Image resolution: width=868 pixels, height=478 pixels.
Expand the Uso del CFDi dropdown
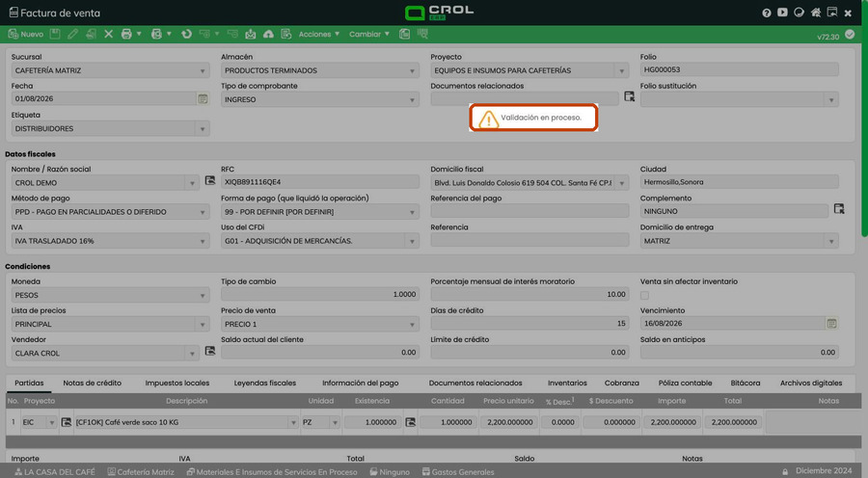coord(412,241)
